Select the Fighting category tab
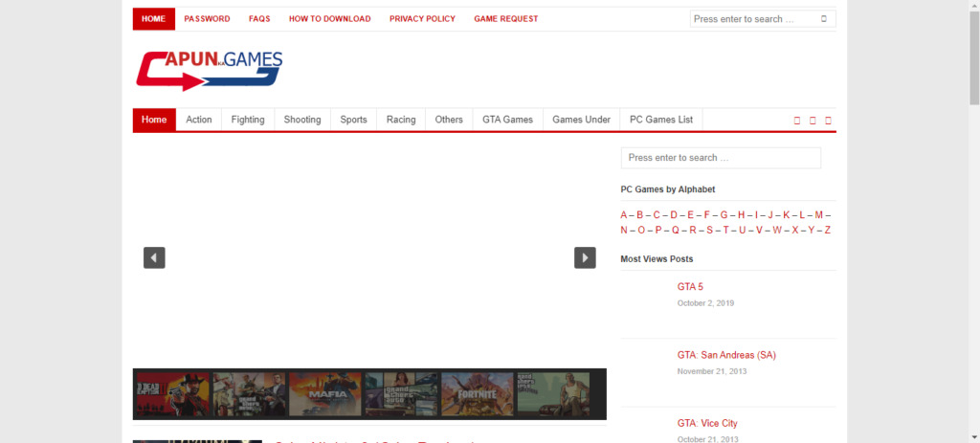Image resolution: width=980 pixels, height=443 pixels. tap(248, 120)
